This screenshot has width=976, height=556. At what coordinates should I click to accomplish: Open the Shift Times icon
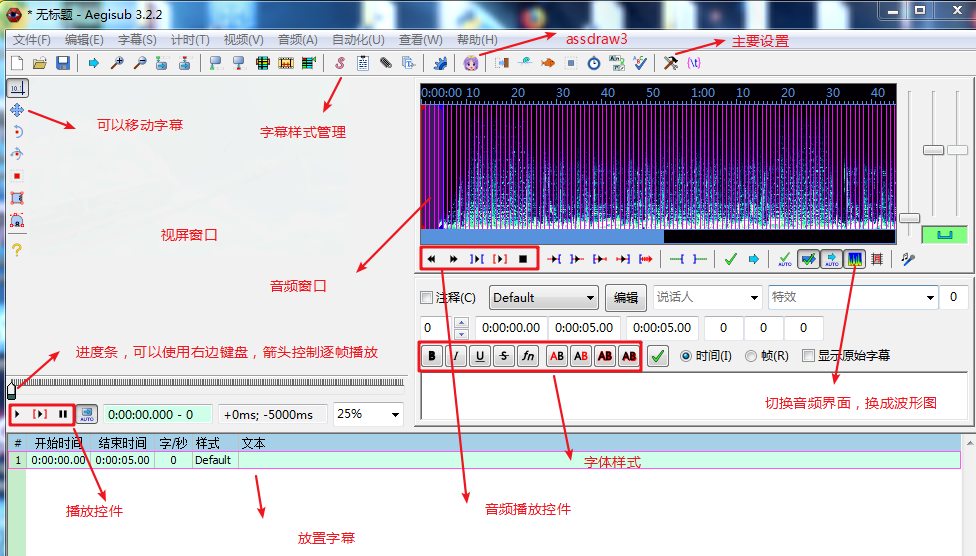[x=502, y=63]
